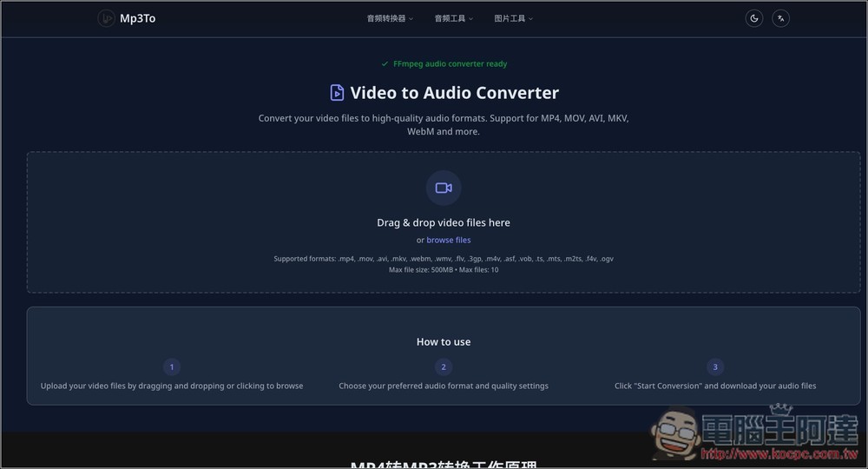Click 'Drag & drop video files here' text
Image resolution: width=868 pixels, height=469 pixels.
click(444, 222)
